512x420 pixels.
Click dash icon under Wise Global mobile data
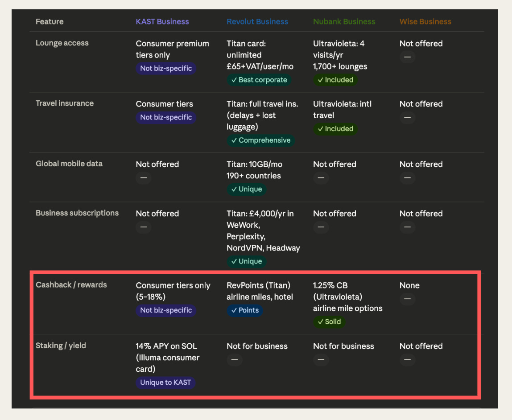pyautogui.click(x=407, y=178)
